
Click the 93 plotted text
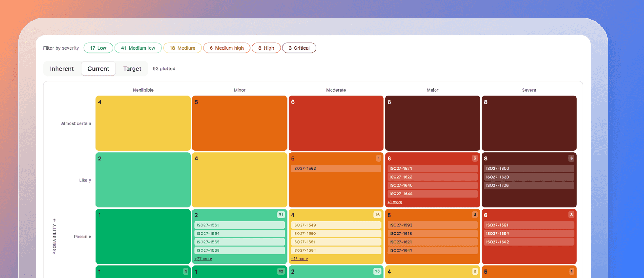(164, 69)
